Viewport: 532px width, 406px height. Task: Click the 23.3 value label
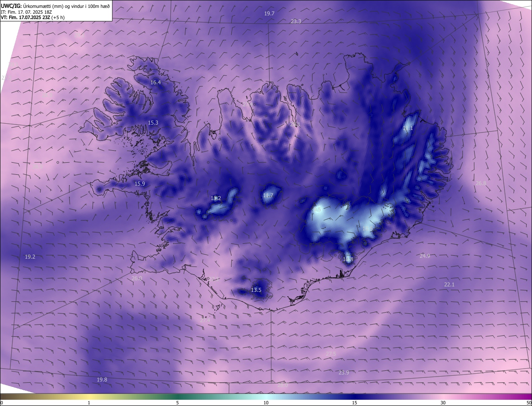pyautogui.click(x=296, y=21)
